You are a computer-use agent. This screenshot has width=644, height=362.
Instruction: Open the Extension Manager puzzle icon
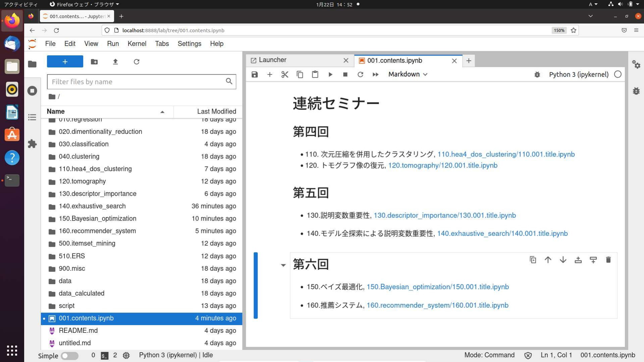point(32,144)
